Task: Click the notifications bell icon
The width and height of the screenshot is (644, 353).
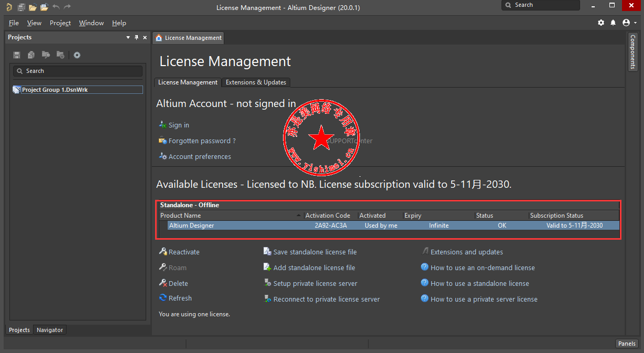Action: click(613, 23)
